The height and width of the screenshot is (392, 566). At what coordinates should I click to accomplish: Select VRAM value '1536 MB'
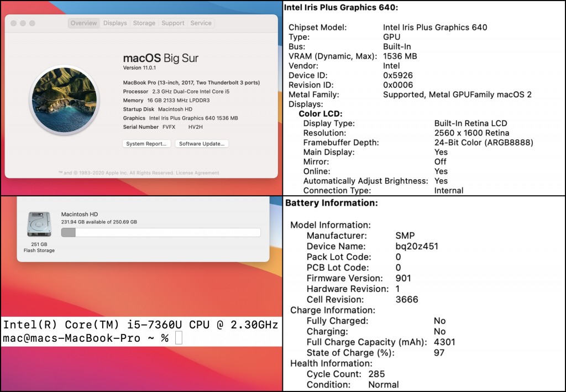click(x=400, y=56)
